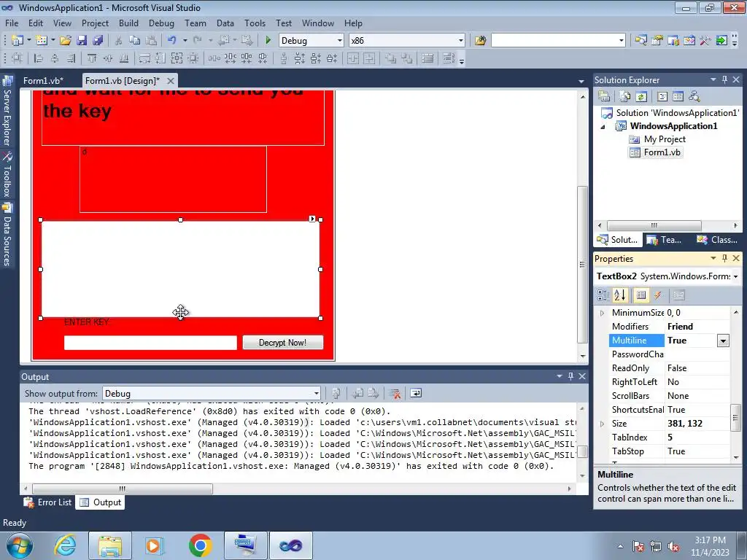Viewport: 747px width, 560px height.
Task: Open Toolbox from main toolbar wrench icon
Action: coord(705,41)
